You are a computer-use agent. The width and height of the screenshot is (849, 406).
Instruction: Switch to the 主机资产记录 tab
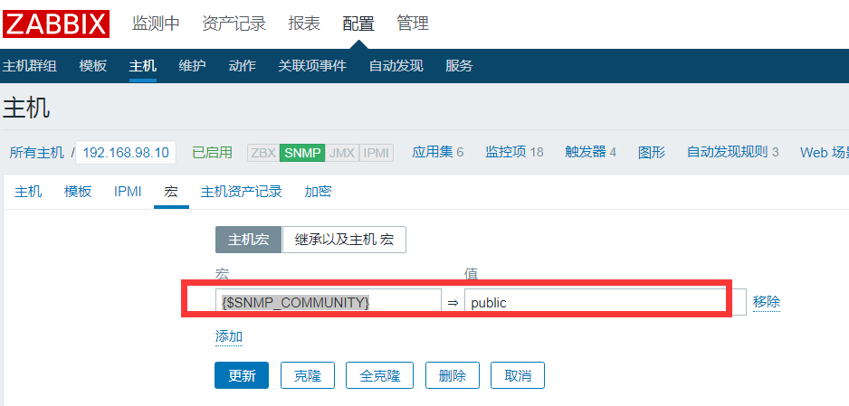(241, 191)
